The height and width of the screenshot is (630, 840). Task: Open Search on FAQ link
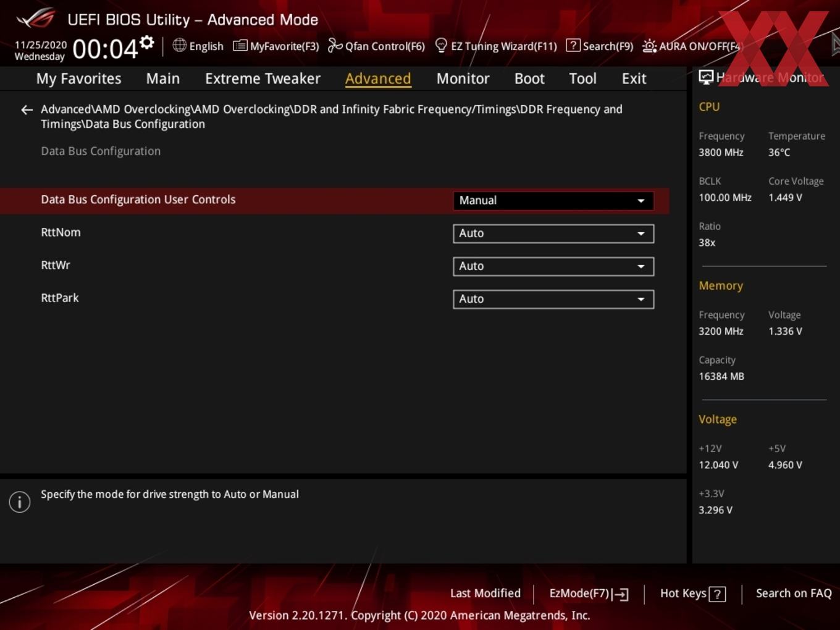tap(794, 594)
